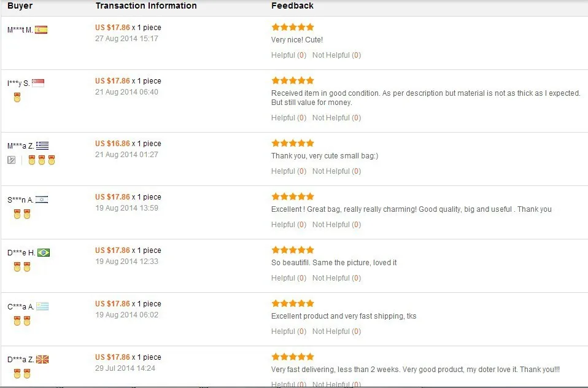The width and height of the screenshot is (588, 388).
Task: Click the Greece flag next to M***a Z.
Action: (42, 145)
